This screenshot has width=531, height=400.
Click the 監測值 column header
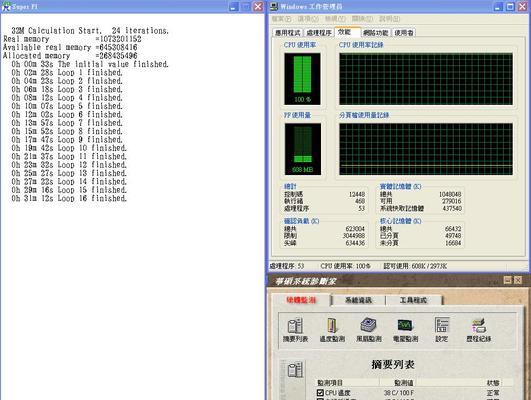pos(404,383)
